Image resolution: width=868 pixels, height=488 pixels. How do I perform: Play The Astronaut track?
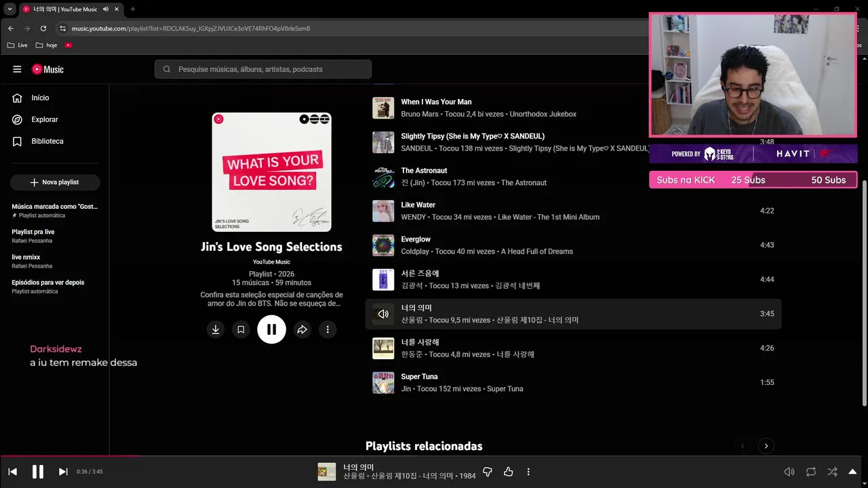pyautogui.click(x=424, y=171)
